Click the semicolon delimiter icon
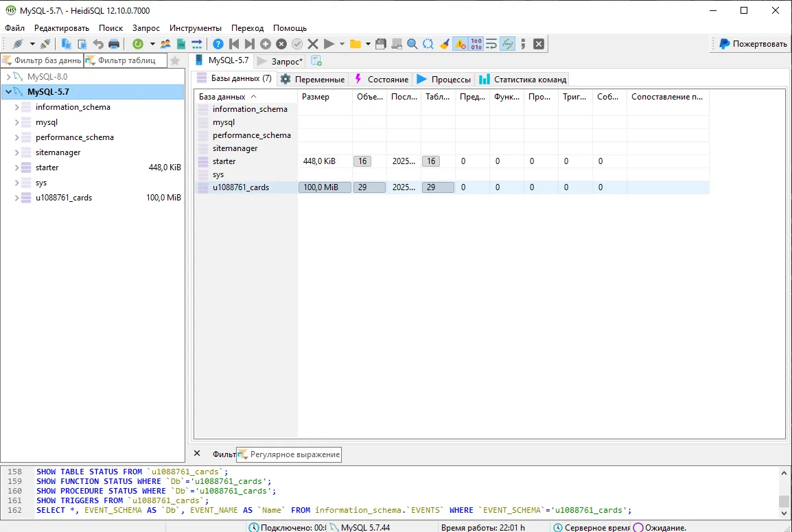 (x=523, y=44)
